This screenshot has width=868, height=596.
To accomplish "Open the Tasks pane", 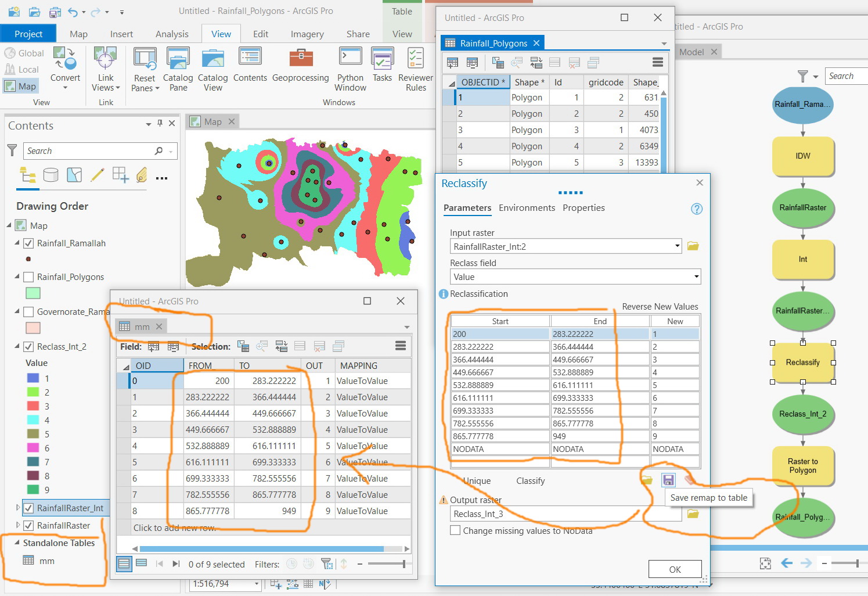I will point(382,64).
